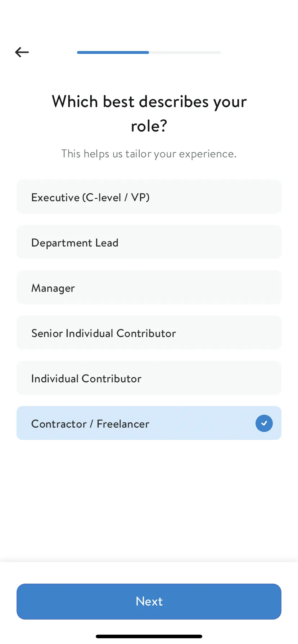Choose the Department Lead role

coord(149,242)
